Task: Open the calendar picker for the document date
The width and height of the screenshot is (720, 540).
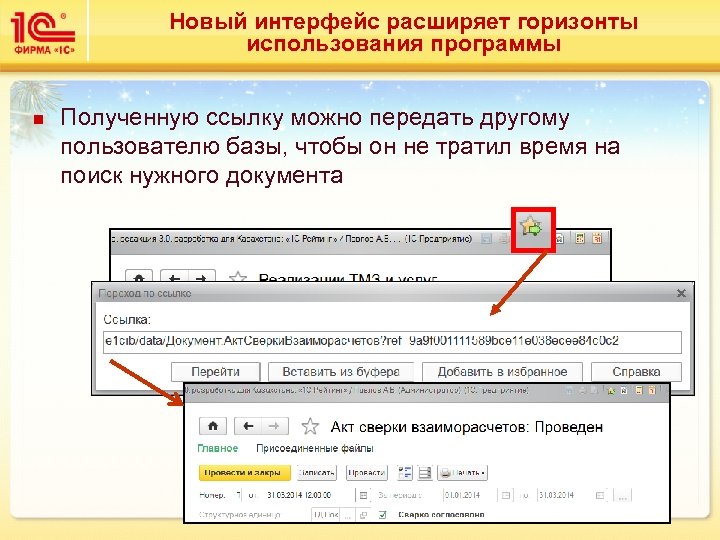Action: [363, 495]
